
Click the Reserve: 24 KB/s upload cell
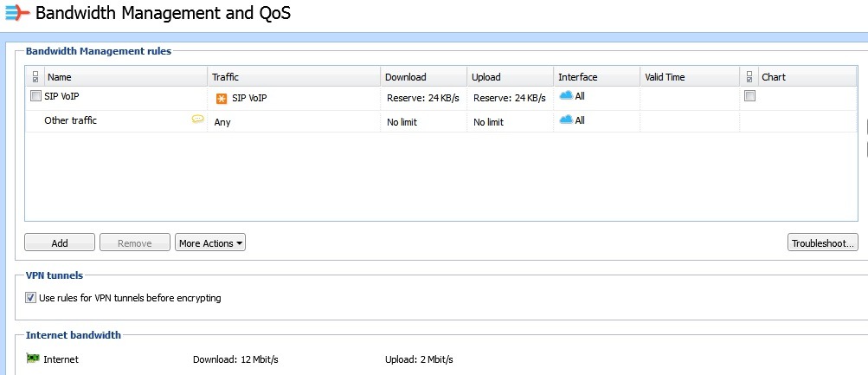[x=509, y=98]
